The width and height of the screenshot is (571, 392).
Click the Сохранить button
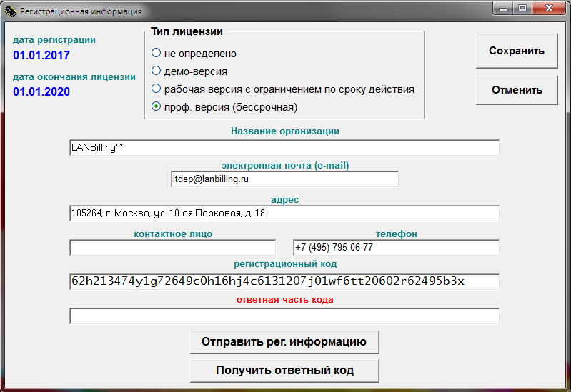point(517,51)
